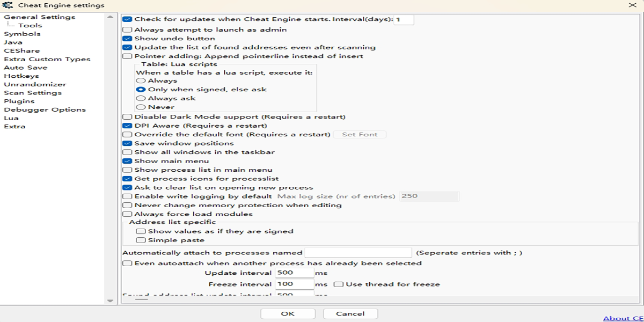Viewport: 644px width, 322px height.
Task: Click Cancel to discard changes
Action: pos(350,314)
